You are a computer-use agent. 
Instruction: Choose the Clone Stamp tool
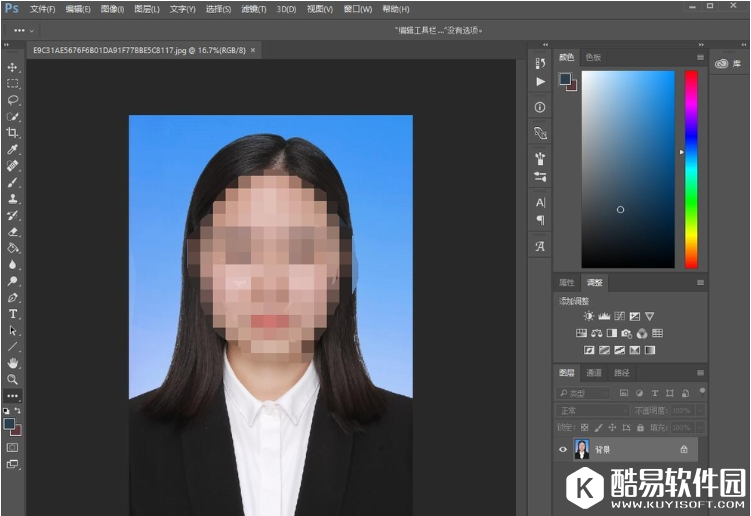(13, 199)
